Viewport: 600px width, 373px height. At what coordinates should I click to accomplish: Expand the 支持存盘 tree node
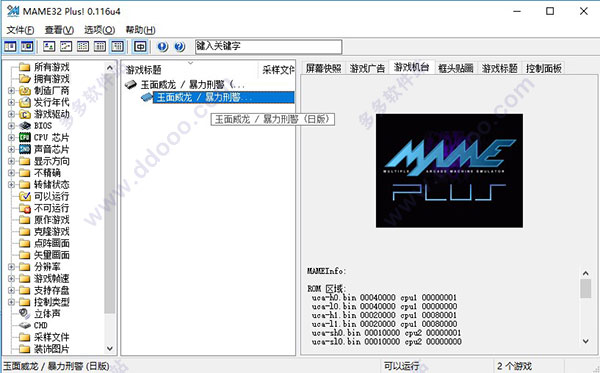[x=11, y=290]
